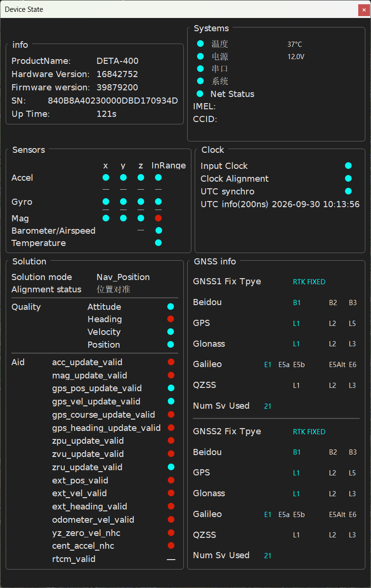
Task: Click GNSS2 GPS L1 band label
Action: [296, 473]
